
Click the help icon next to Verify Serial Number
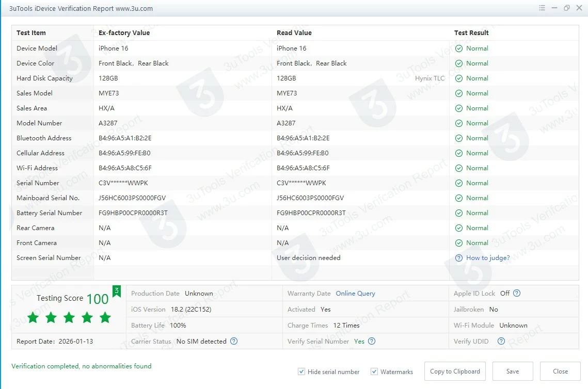click(372, 341)
